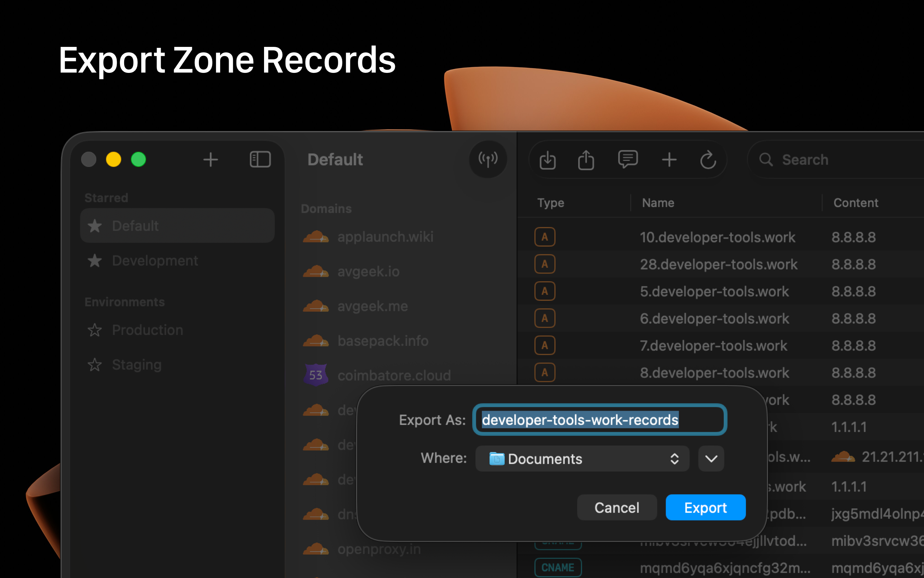Select the Default starred item
This screenshot has height=578, width=924.
(x=177, y=225)
